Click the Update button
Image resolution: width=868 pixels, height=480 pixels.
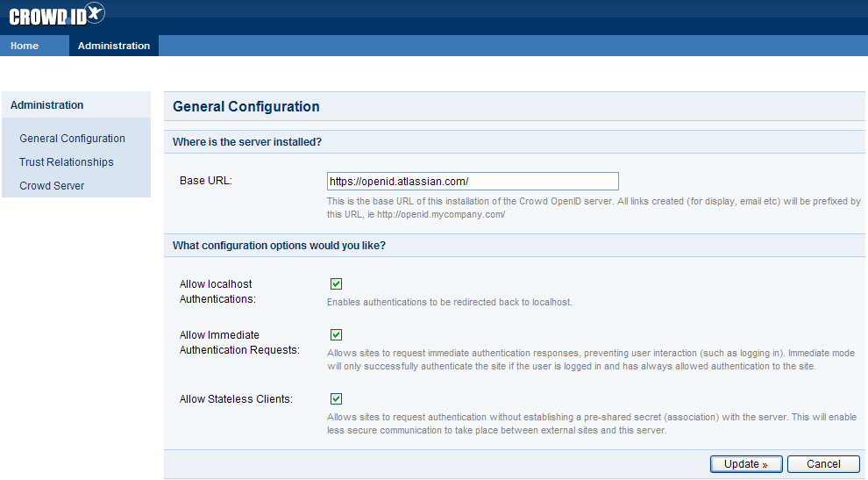[x=745, y=464]
